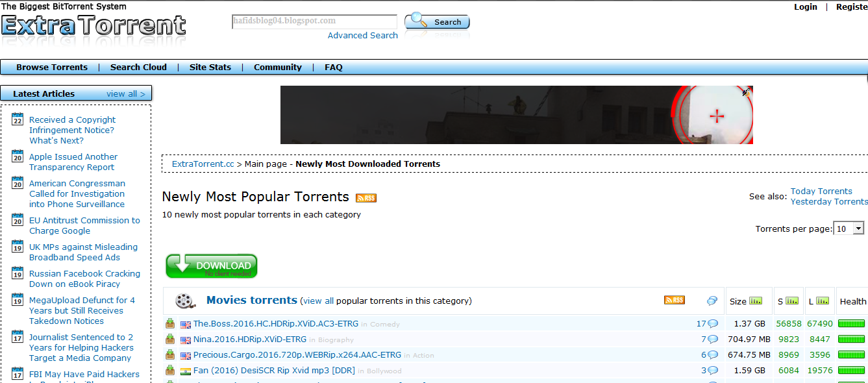Sort by leechers L column icon
Image resolution: width=868 pixels, height=383 pixels.
823,301
